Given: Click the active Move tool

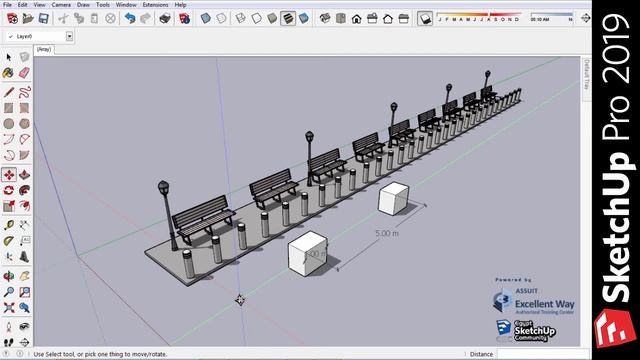Looking at the screenshot, I should (x=9, y=175).
